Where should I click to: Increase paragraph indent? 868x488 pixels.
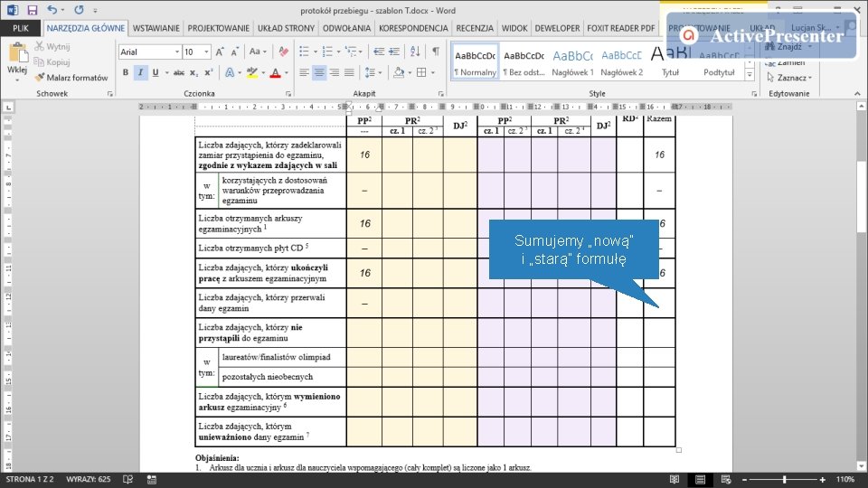(394, 52)
